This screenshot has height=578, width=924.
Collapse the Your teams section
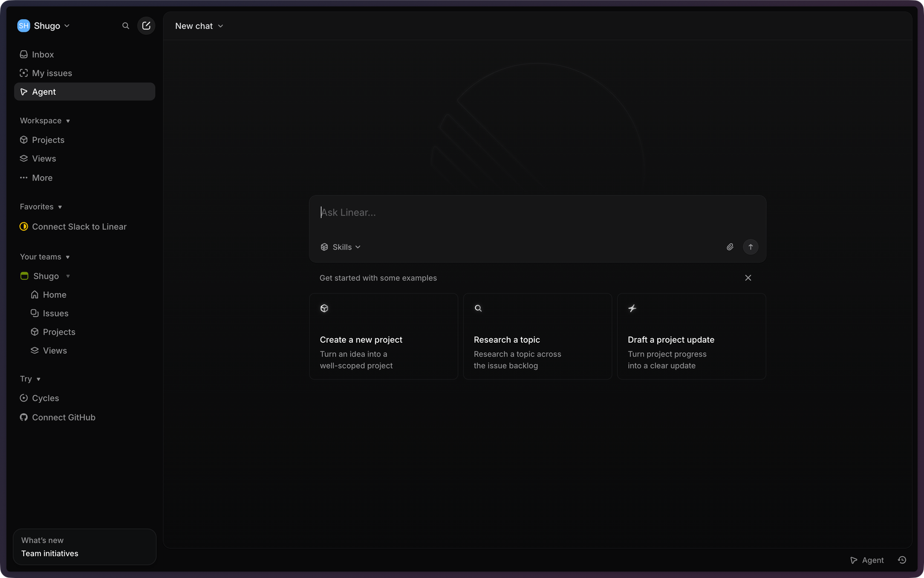[x=45, y=257]
